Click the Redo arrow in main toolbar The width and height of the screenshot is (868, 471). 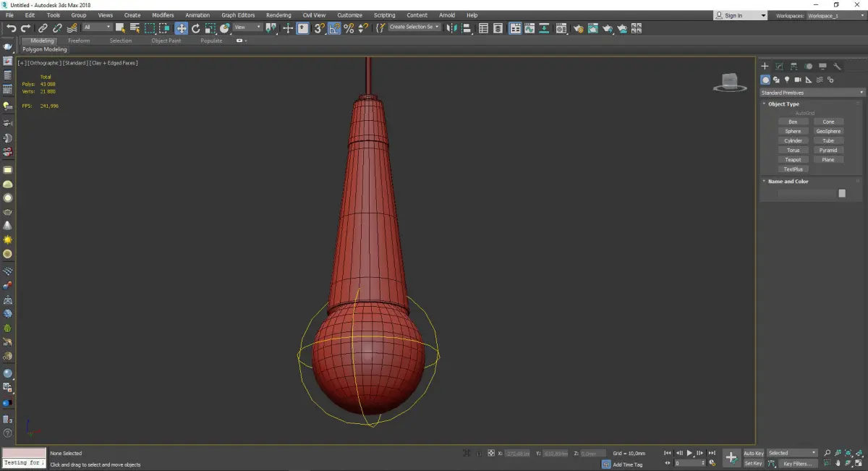coord(25,28)
